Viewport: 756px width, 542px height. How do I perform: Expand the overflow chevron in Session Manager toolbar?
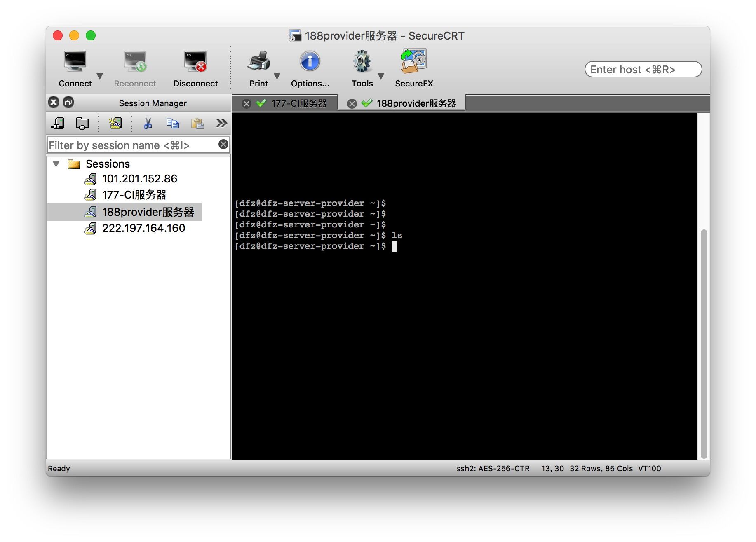(221, 123)
